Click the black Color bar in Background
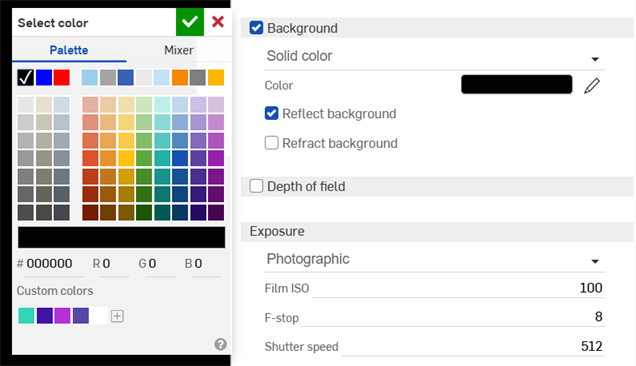636x366 pixels. pos(516,84)
